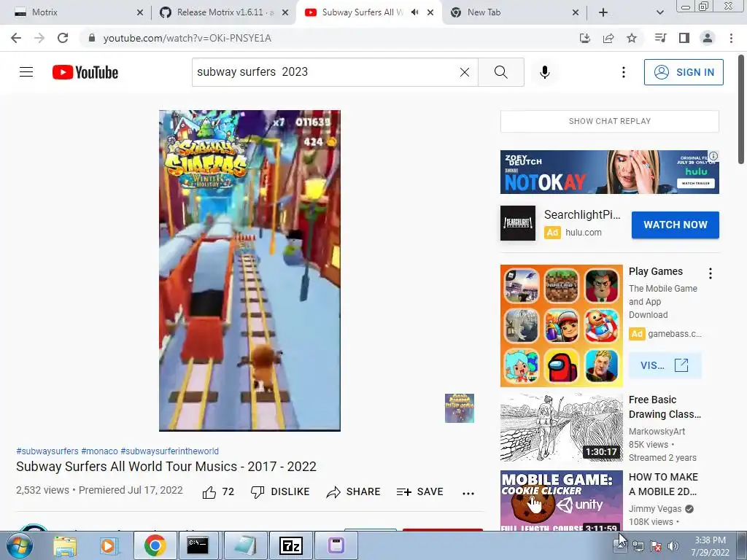Click SHOW CHAT REPLAY
Image resolution: width=747 pixels, height=560 pixels.
(x=609, y=121)
